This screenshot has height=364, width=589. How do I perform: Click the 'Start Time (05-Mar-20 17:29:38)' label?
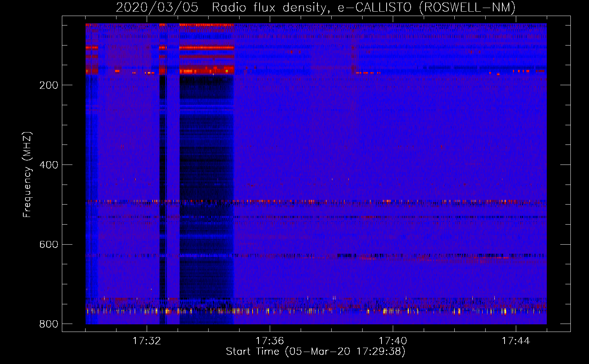316,352
